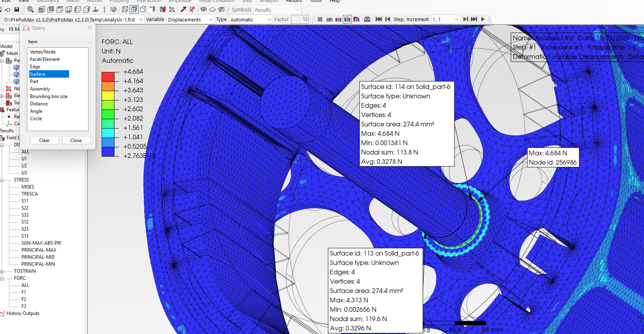This screenshot has height=334, width=644.
Task: Click the zoom-to-fit magnifier icon
Action: pyautogui.click(x=30, y=9)
